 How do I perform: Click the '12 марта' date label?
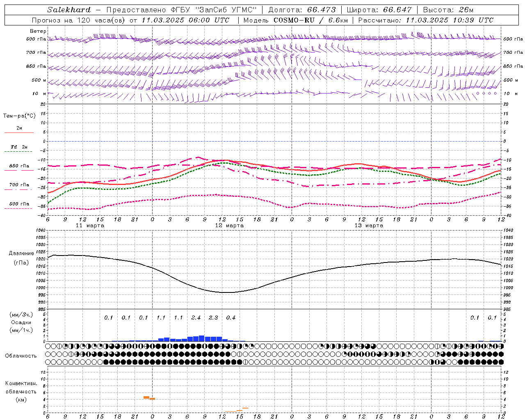pyautogui.click(x=229, y=226)
